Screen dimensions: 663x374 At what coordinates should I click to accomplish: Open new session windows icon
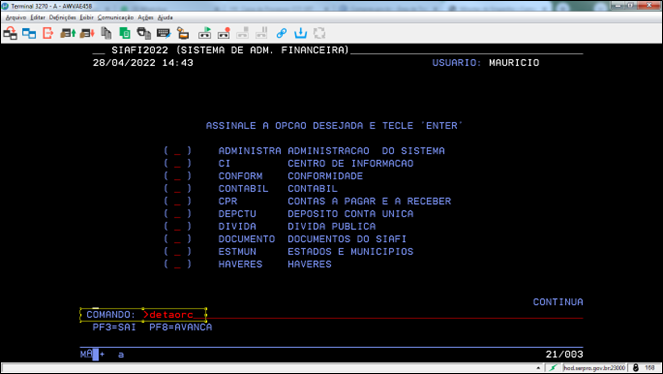click(29, 33)
